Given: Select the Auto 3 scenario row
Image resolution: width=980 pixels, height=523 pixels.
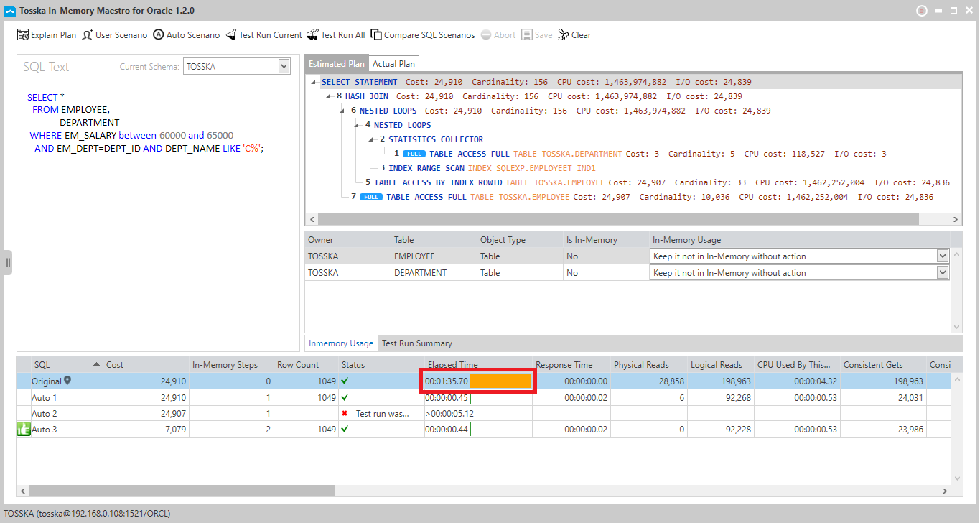Looking at the screenshot, I should [x=484, y=429].
